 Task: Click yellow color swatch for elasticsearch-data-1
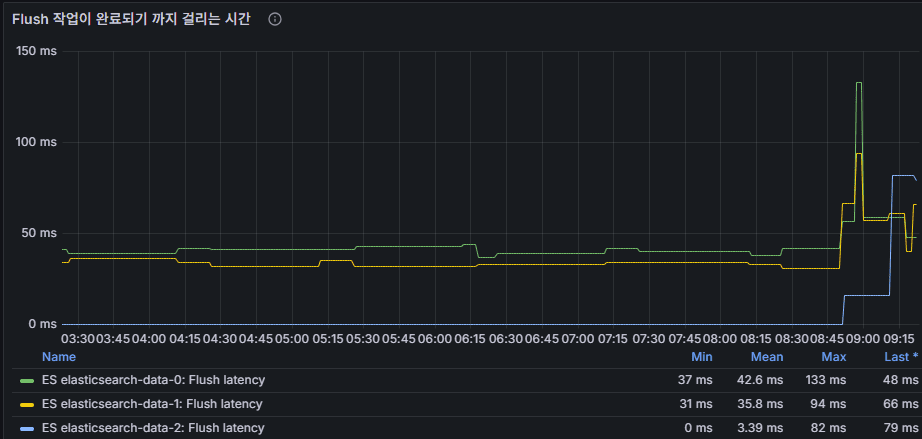[27, 405]
